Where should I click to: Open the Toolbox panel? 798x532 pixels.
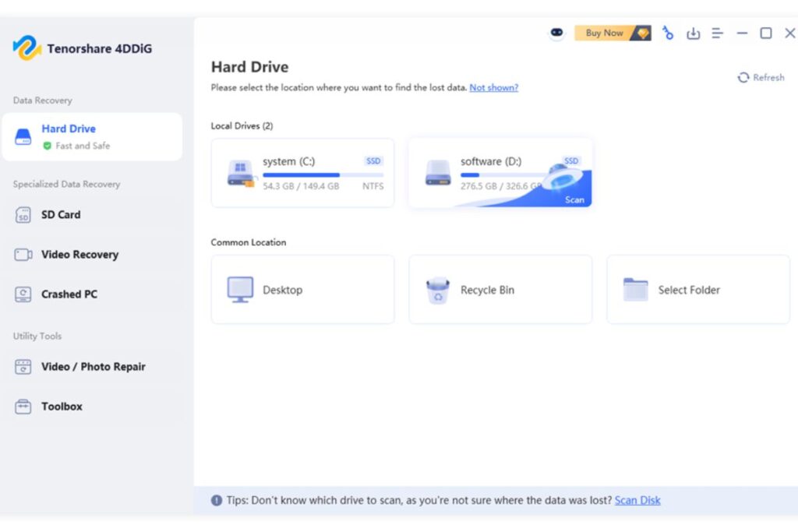[x=63, y=406]
